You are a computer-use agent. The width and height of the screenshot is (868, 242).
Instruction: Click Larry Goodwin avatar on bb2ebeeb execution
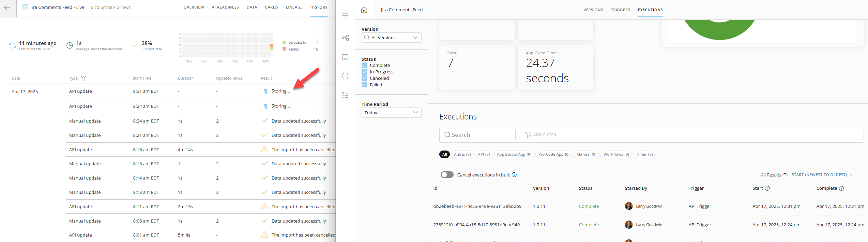[x=629, y=206]
